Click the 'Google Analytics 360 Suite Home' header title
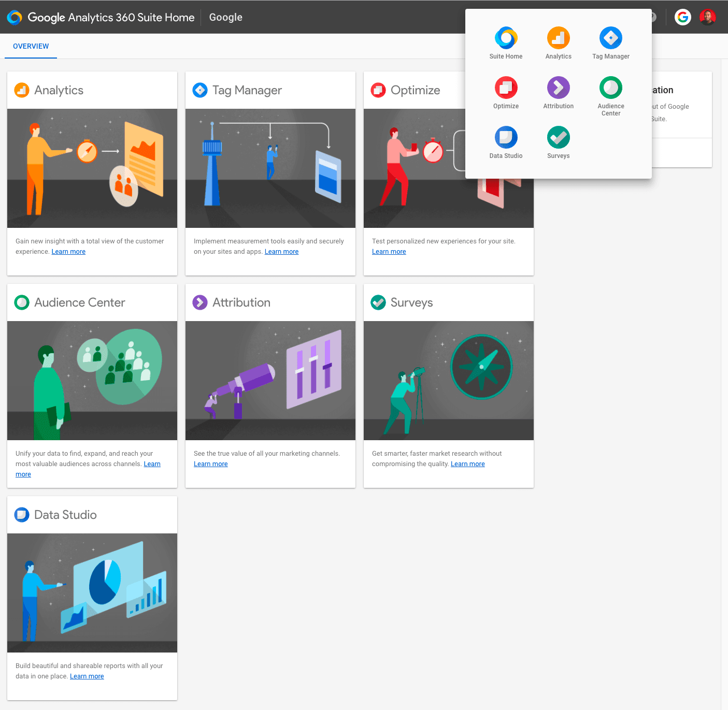The height and width of the screenshot is (710, 728). tap(111, 17)
